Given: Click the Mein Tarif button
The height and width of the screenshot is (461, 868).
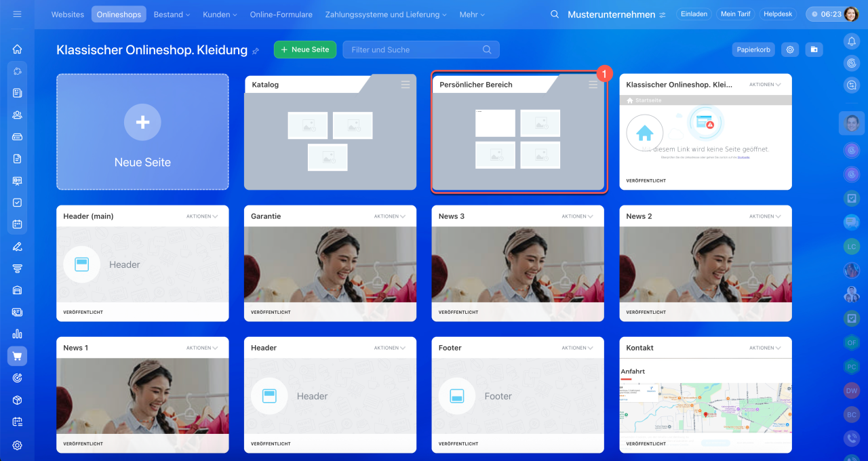Looking at the screenshot, I should coord(735,14).
